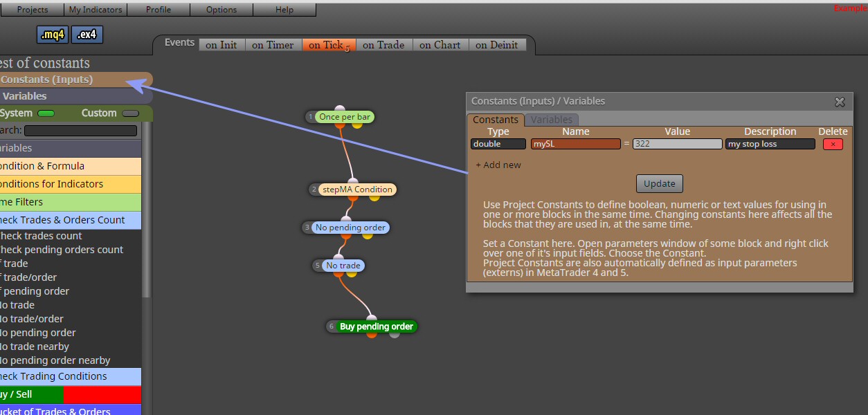
Task: Edit the constant name field 'mySL'
Action: [x=576, y=144]
